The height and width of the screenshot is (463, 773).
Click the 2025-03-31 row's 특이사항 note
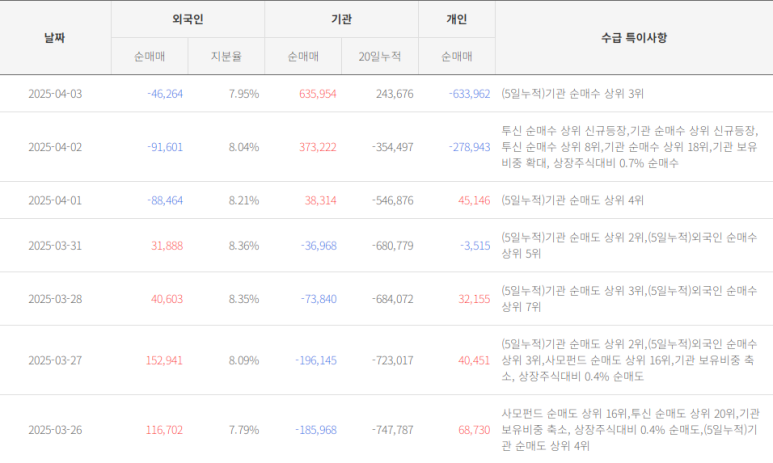[x=629, y=246]
